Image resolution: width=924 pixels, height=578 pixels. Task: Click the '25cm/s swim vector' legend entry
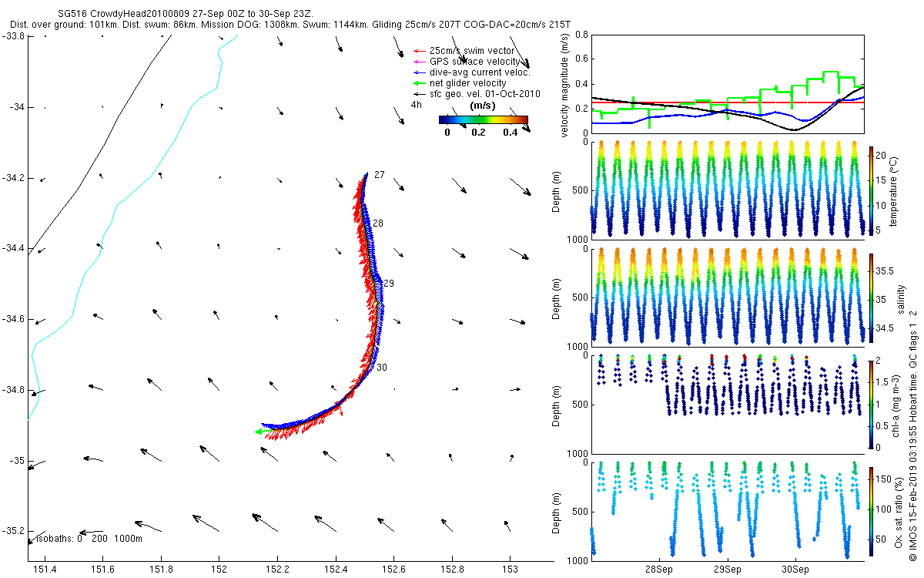pyautogui.click(x=470, y=50)
